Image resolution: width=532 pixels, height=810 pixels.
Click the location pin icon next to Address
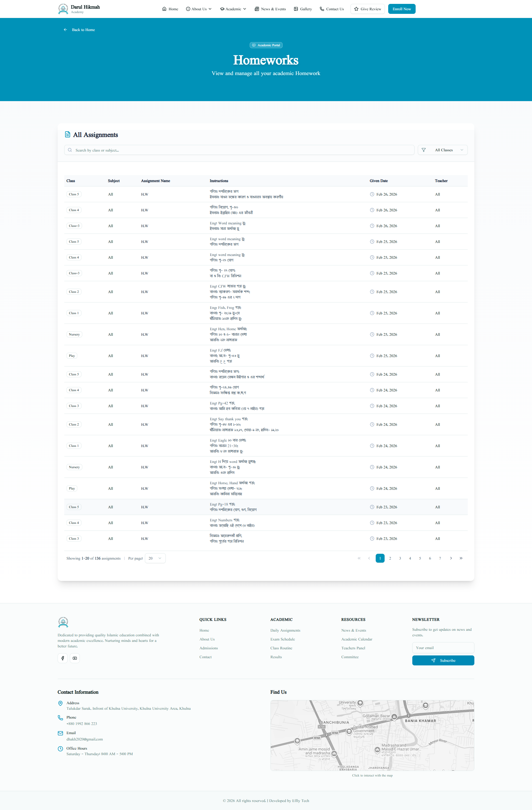point(60,703)
